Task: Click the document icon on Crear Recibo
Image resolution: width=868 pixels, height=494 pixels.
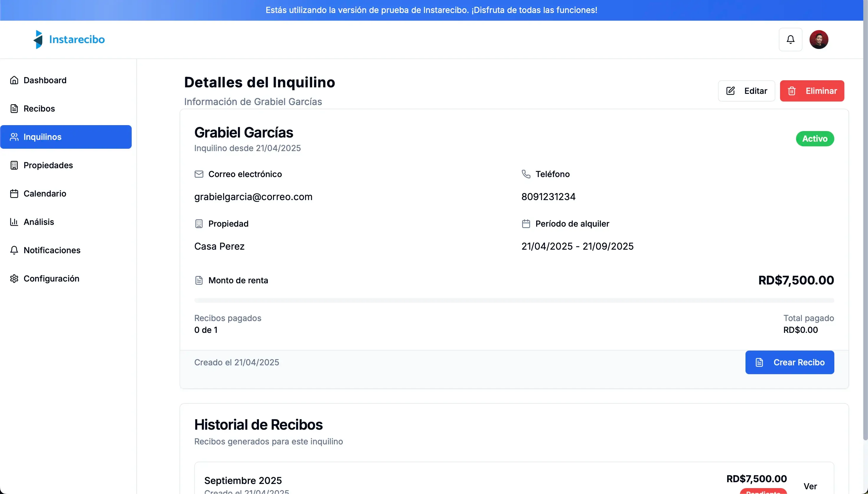Action: point(759,362)
